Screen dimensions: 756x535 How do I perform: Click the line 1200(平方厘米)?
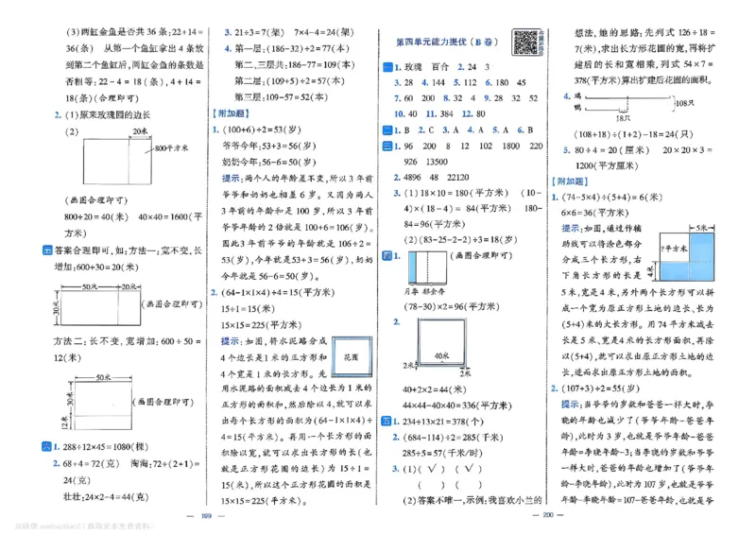607,166
